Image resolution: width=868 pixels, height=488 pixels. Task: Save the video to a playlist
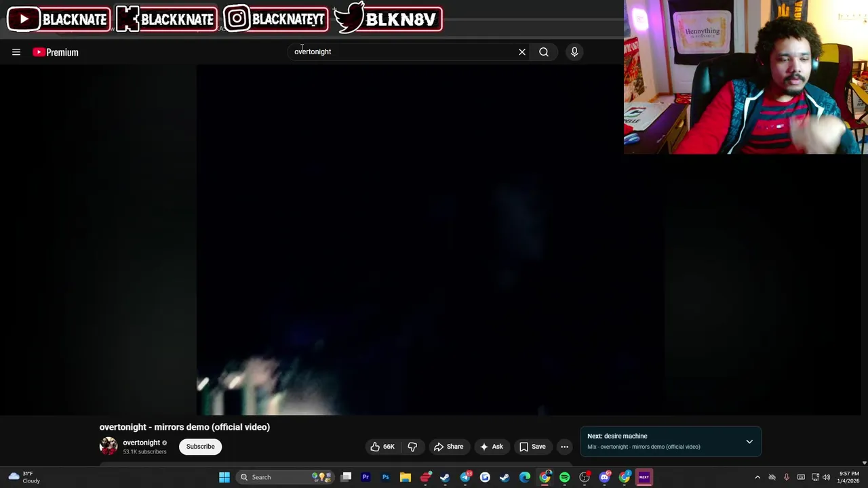[x=532, y=447]
